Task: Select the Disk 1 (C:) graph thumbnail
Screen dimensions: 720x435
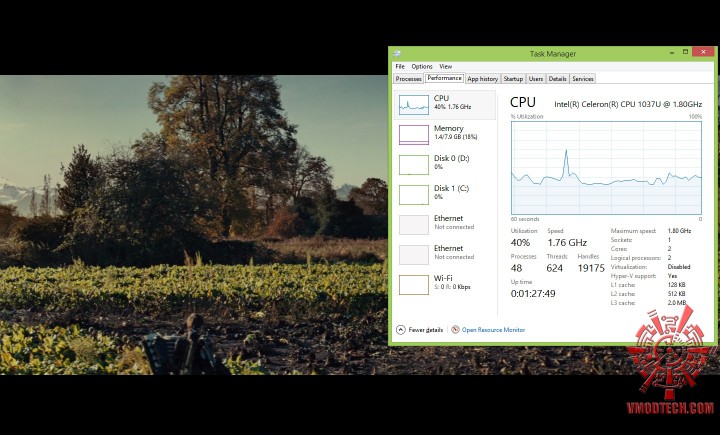Action: tap(414, 195)
